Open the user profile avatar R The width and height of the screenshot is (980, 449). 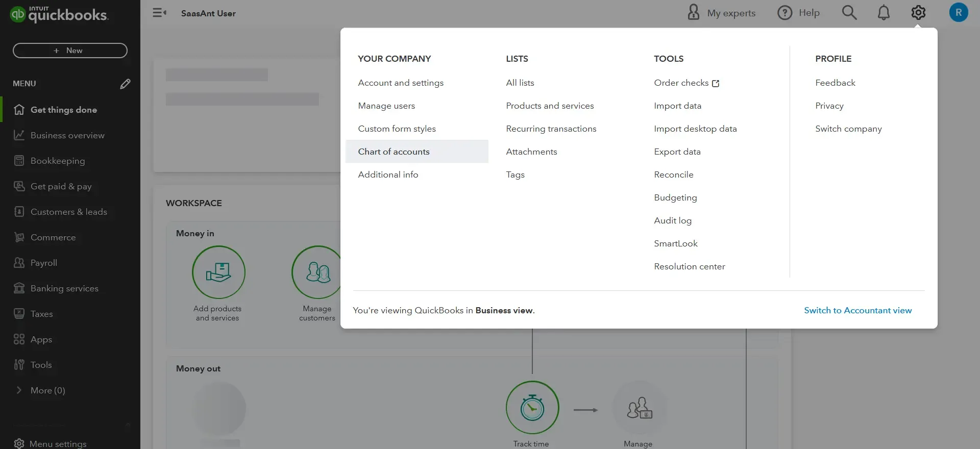tap(959, 13)
